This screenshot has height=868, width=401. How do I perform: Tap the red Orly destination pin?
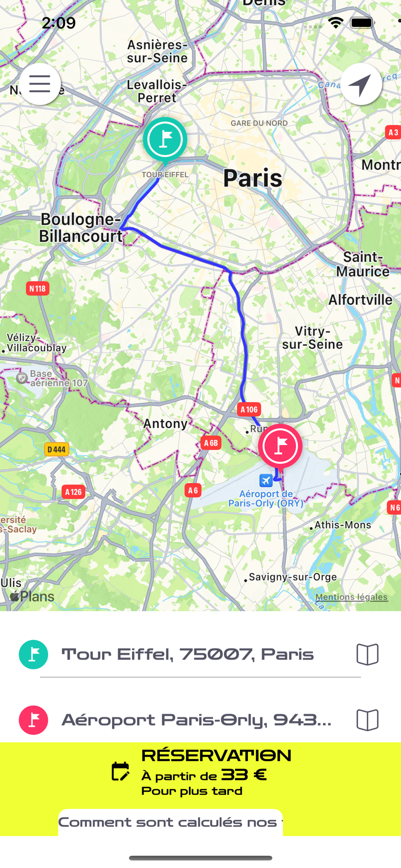pyautogui.click(x=280, y=447)
